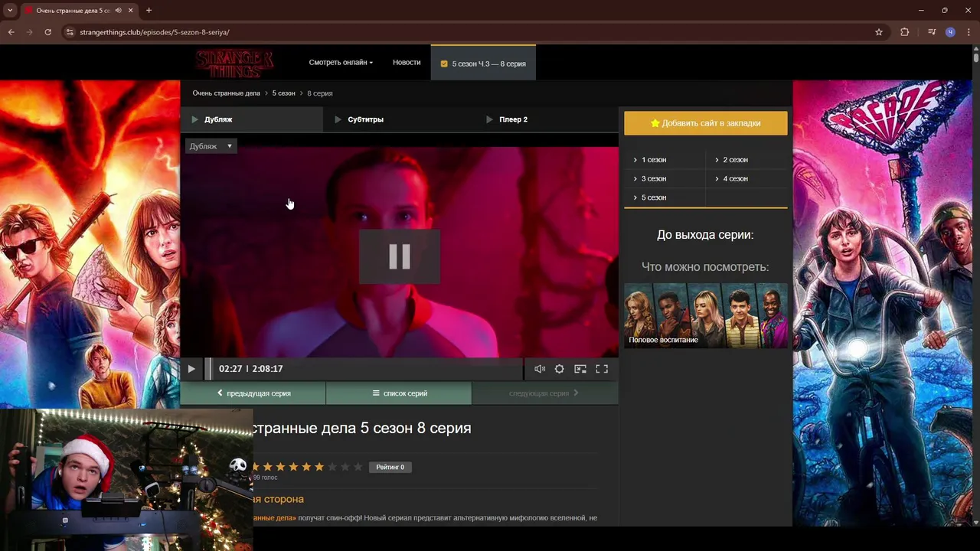This screenshot has height=551, width=980.
Task: Mute the player volume speaker icon
Action: tap(540, 369)
